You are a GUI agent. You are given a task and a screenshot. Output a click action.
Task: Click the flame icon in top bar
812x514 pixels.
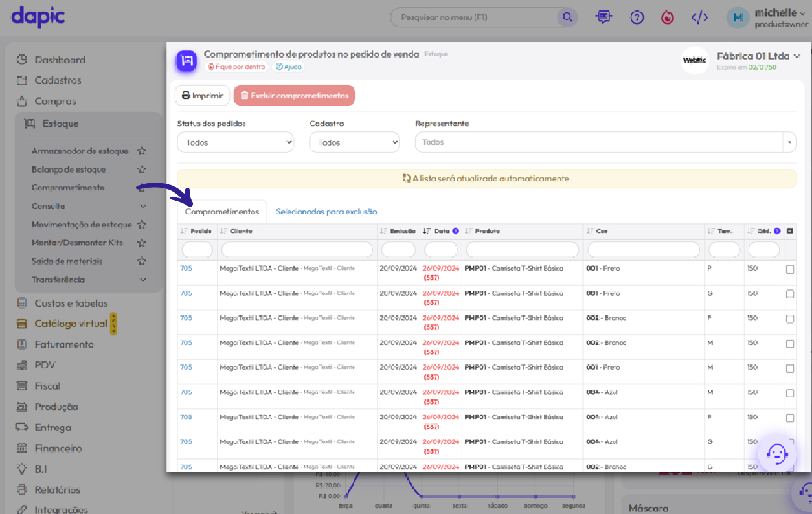(668, 18)
